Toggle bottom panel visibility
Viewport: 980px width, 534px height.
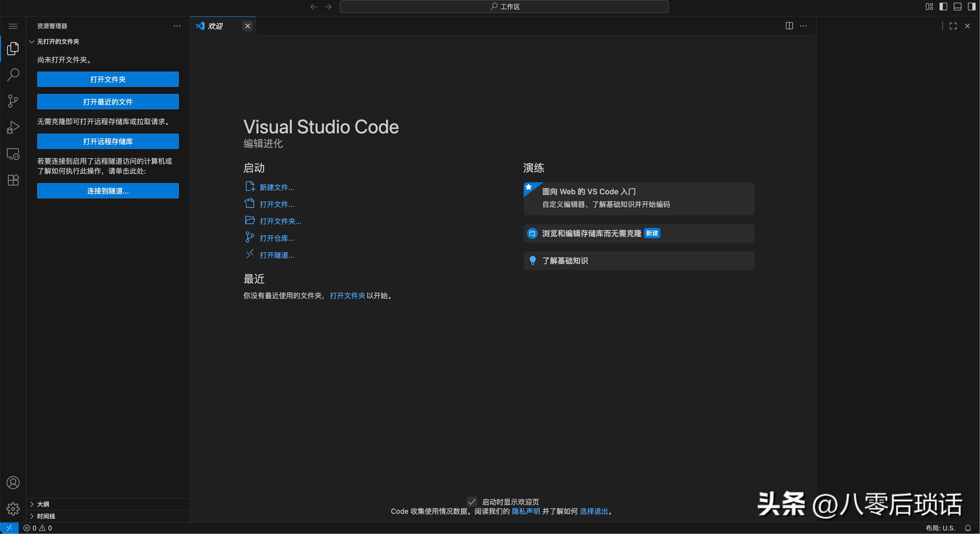[x=957, y=7]
